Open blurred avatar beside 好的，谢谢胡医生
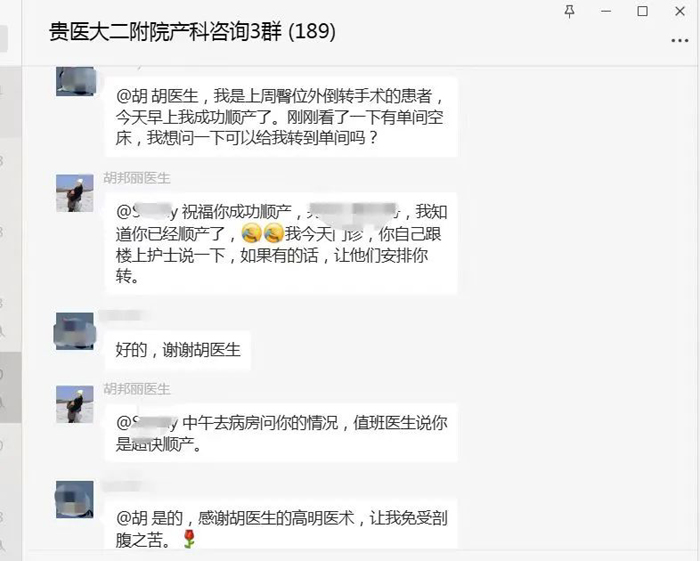Image resolution: width=700 pixels, height=561 pixels. click(75, 331)
